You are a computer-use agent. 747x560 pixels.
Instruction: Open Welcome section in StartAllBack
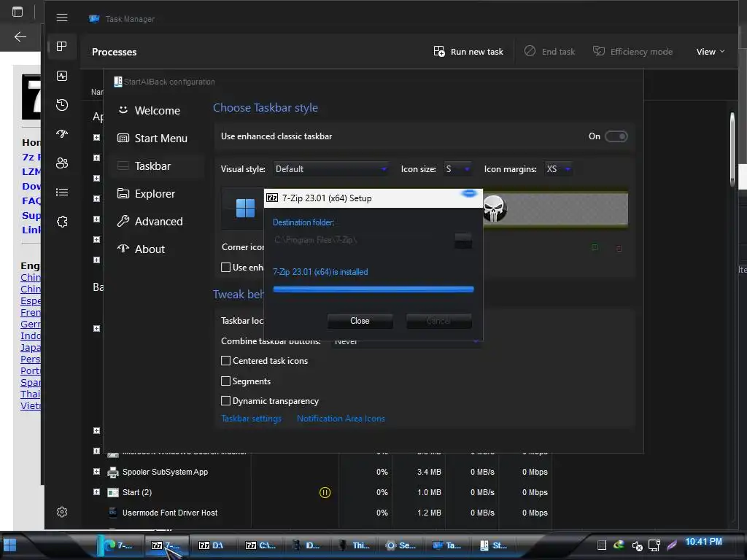point(156,111)
